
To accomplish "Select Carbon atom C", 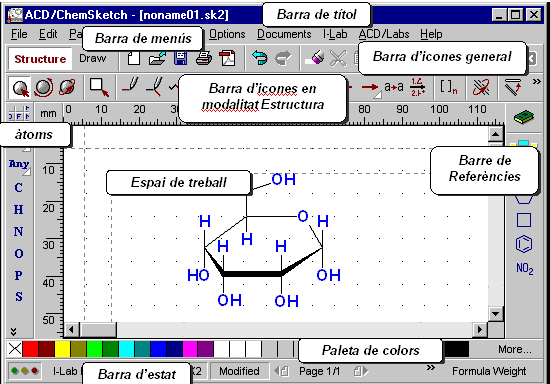I will tap(19, 188).
